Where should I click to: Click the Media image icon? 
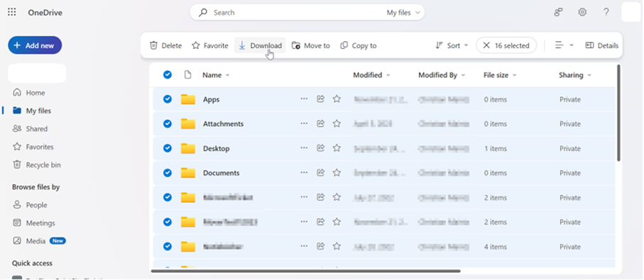pos(17,240)
